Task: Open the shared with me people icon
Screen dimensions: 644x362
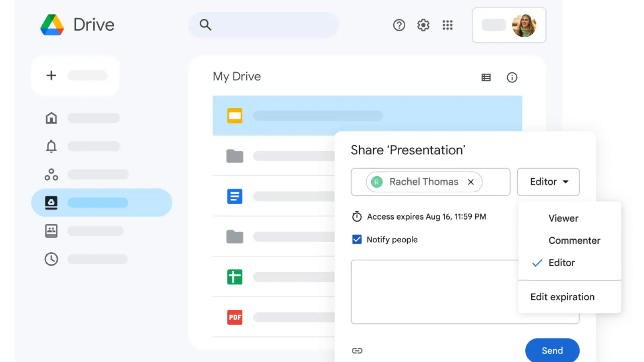Action: [x=51, y=231]
